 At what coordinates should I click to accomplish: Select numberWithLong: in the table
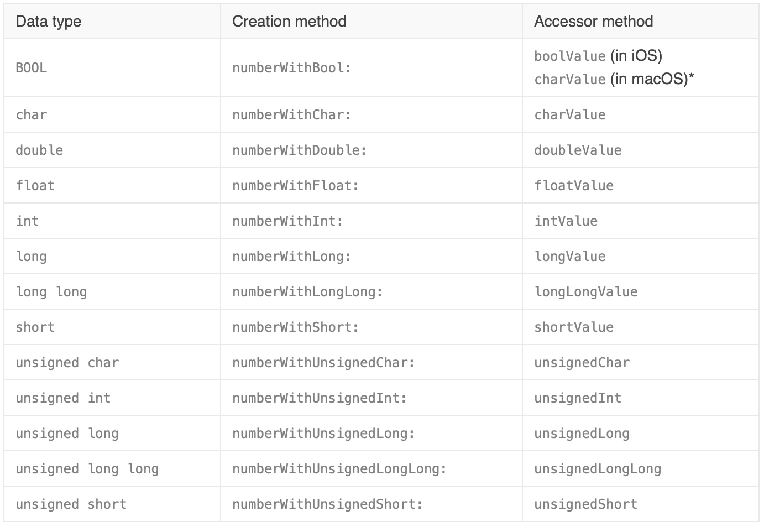click(x=291, y=257)
